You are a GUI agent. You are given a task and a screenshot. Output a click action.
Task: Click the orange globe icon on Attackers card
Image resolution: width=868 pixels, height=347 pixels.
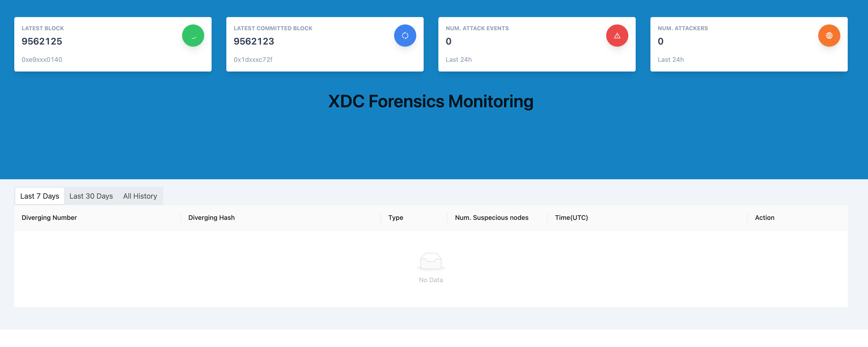(x=829, y=35)
